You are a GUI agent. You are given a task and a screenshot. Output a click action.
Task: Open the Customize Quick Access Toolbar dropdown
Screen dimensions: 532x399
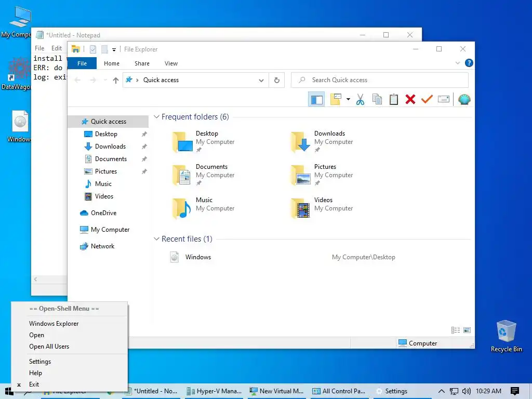click(114, 49)
